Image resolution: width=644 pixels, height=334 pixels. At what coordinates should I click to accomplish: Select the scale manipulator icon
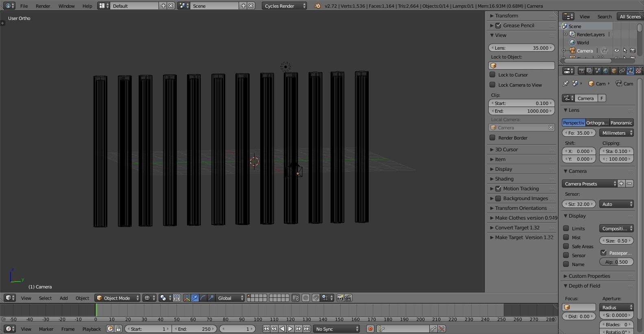[211, 298]
